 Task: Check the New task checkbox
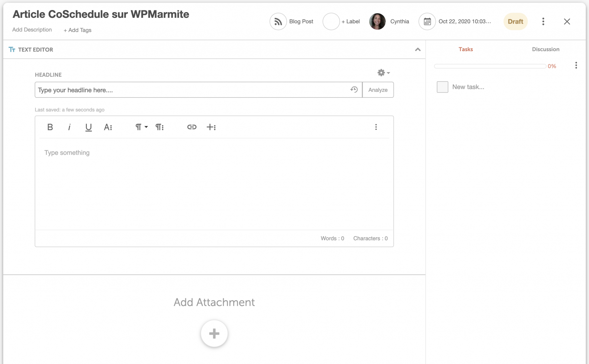tap(442, 87)
